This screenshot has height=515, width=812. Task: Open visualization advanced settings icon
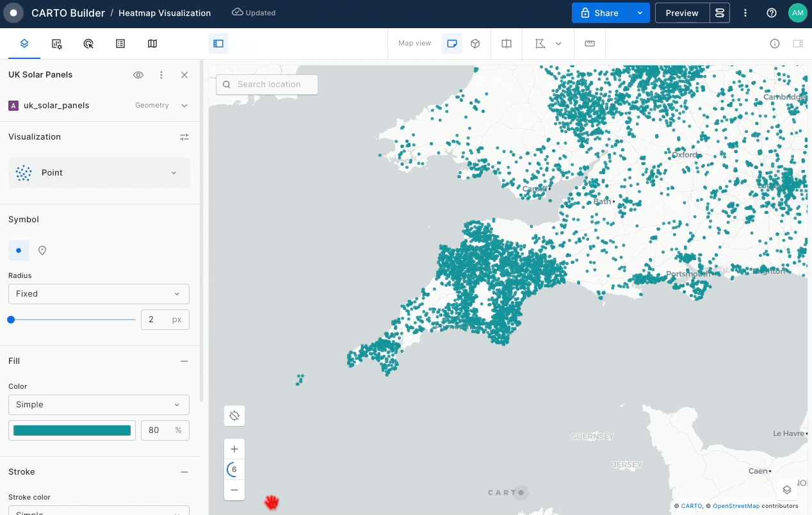click(184, 137)
